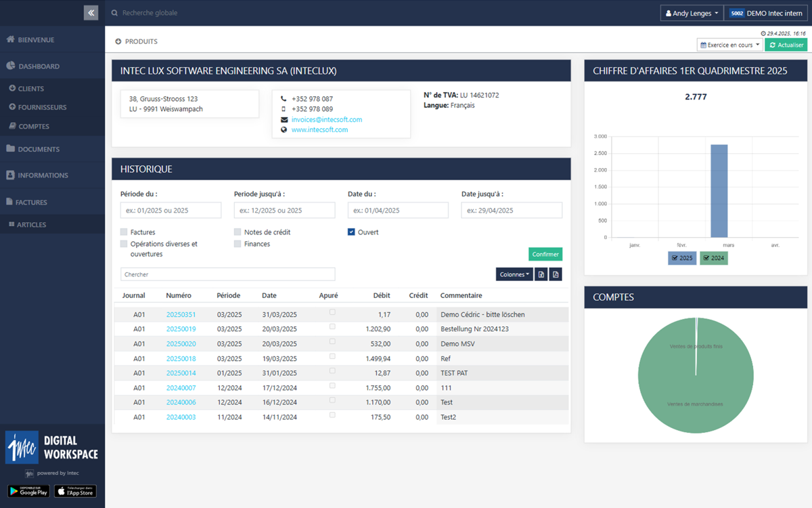Viewport: 812px width, 508px height.
Task: Focus the Chercher search box
Action: click(228, 274)
